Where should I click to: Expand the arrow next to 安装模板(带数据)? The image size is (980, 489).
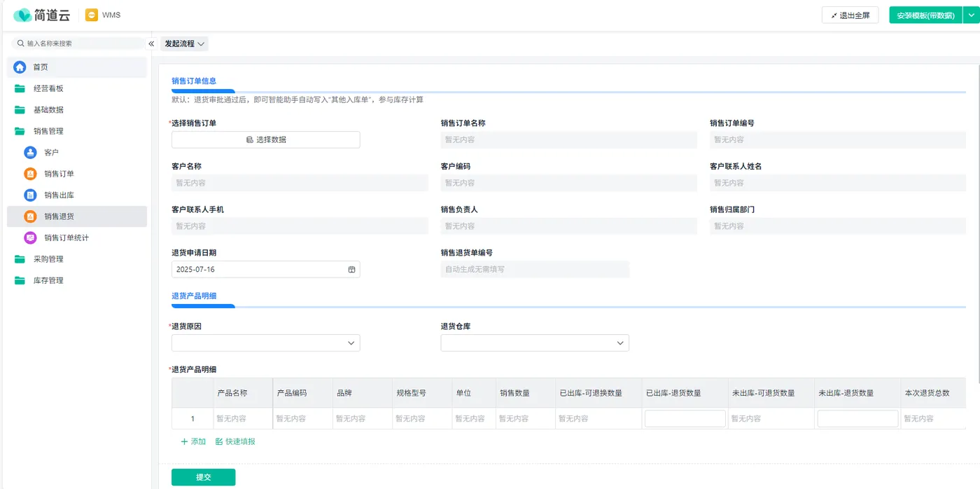tap(971, 15)
